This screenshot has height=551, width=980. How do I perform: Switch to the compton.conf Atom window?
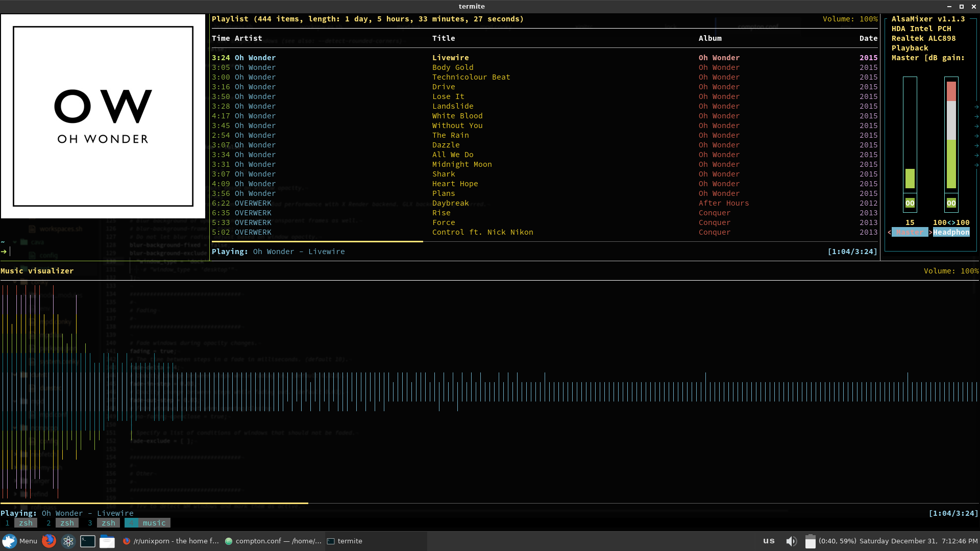pos(273,541)
